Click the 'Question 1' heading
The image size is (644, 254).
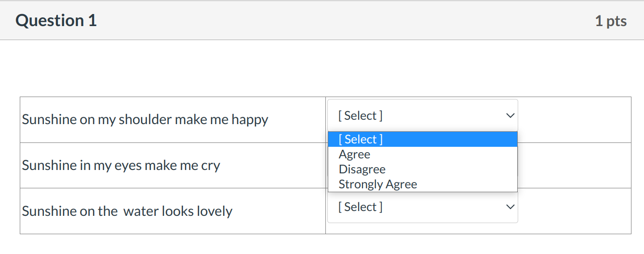pyautogui.click(x=56, y=21)
